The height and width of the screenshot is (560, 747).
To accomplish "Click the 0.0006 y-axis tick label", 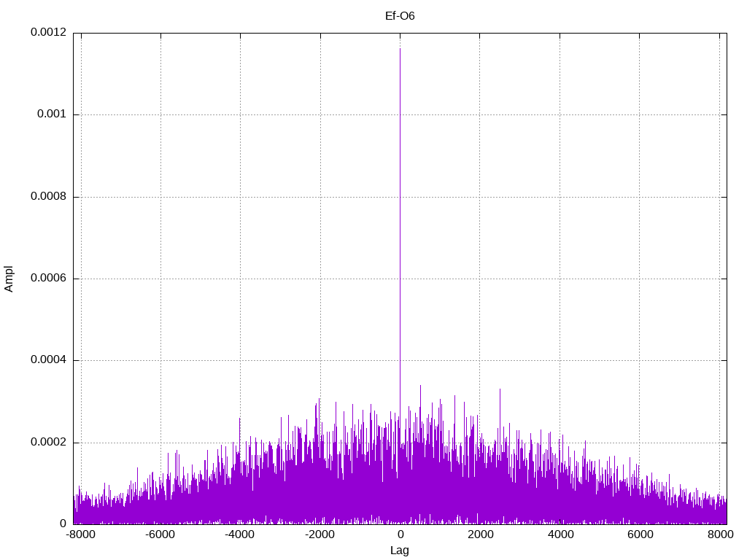I will pos(49,279).
